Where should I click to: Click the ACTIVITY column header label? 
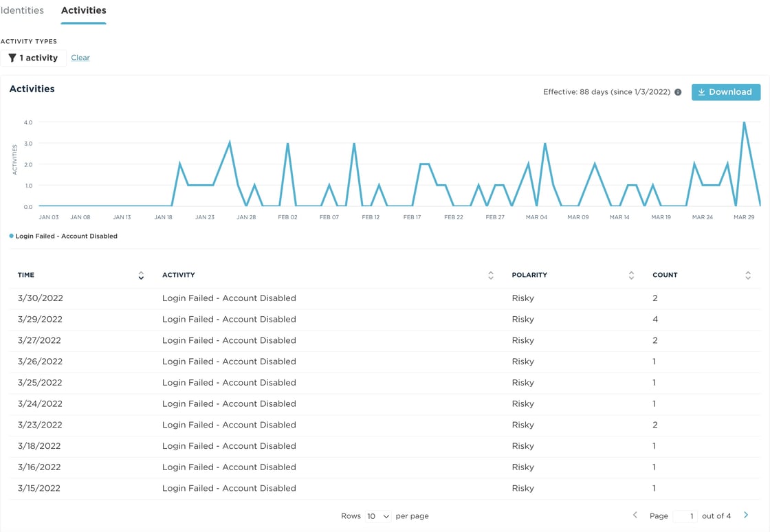point(179,276)
